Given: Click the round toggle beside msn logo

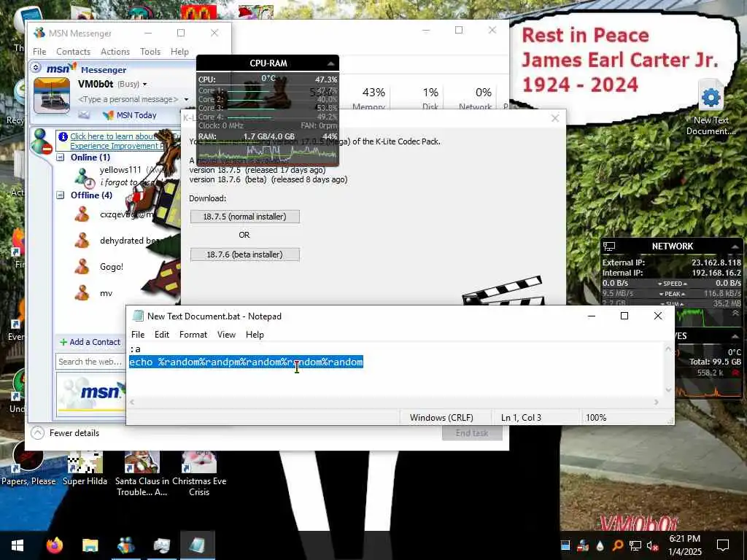Looking at the screenshot, I should [36, 68].
